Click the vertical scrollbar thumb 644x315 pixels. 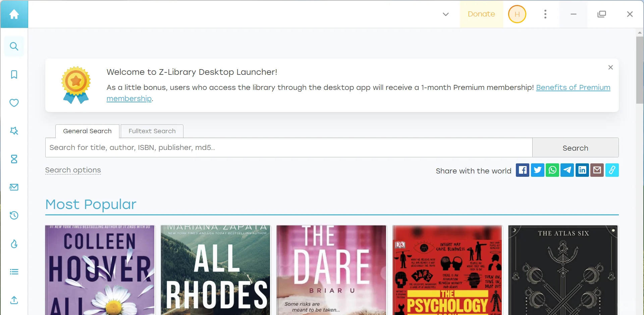tap(640, 70)
